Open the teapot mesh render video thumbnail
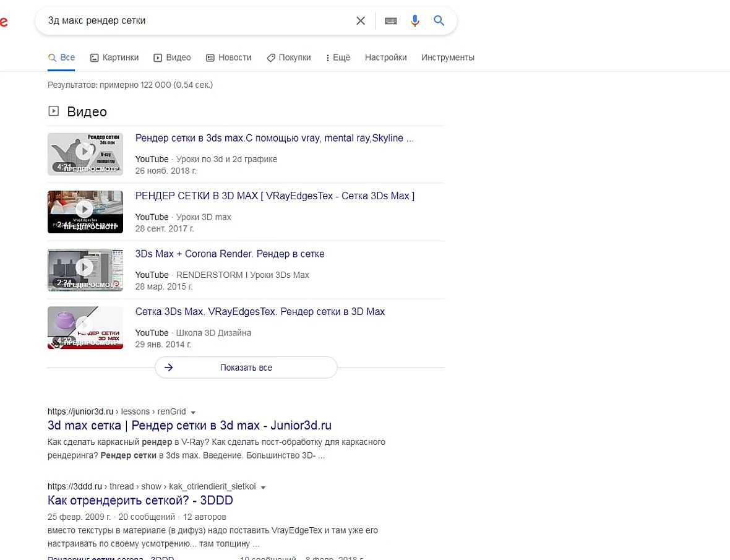This screenshot has height=560, width=730. point(85,154)
